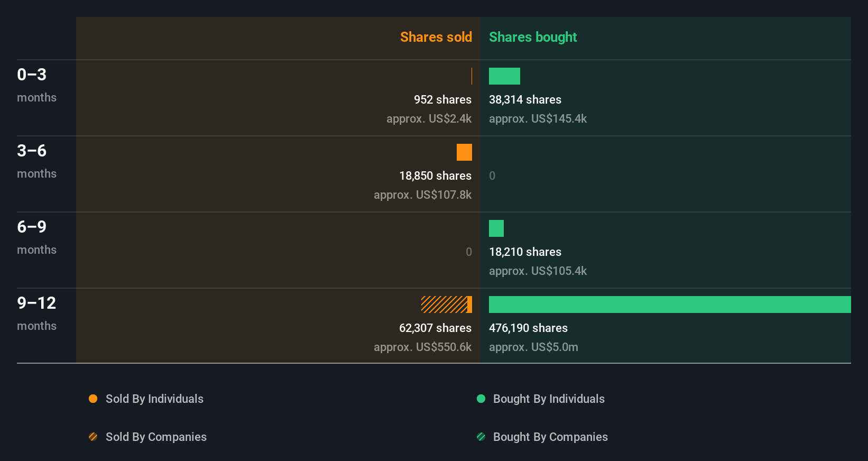Click the approx. US$105.4k value
The width and height of the screenshot is (868, 461).
tap(538, 271)
